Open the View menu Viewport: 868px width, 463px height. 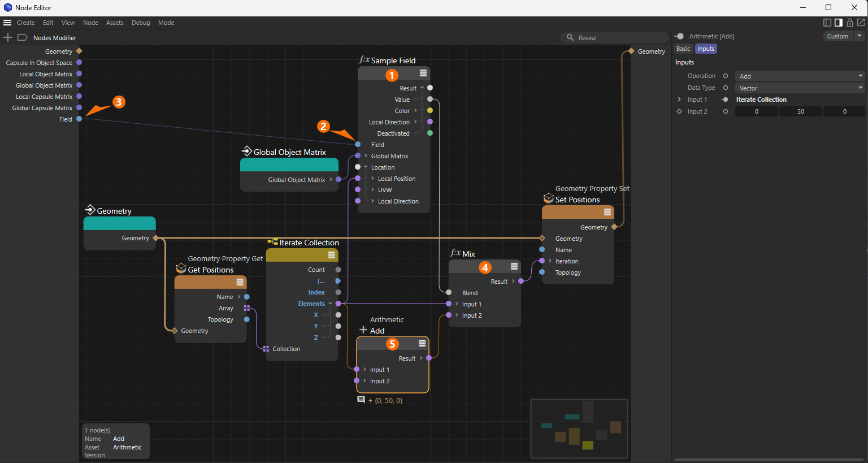point(68,23)
